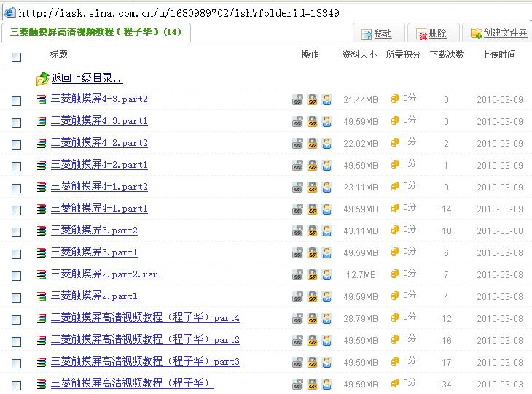
Task: Click the 所需积分 column header
Action: click(x=403, y=54)
